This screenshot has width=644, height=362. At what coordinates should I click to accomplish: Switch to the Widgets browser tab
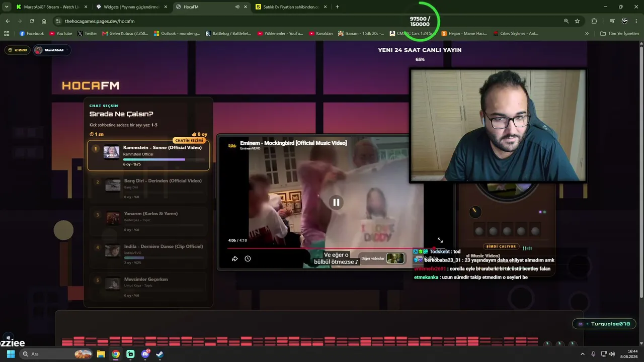pos(131,7)
